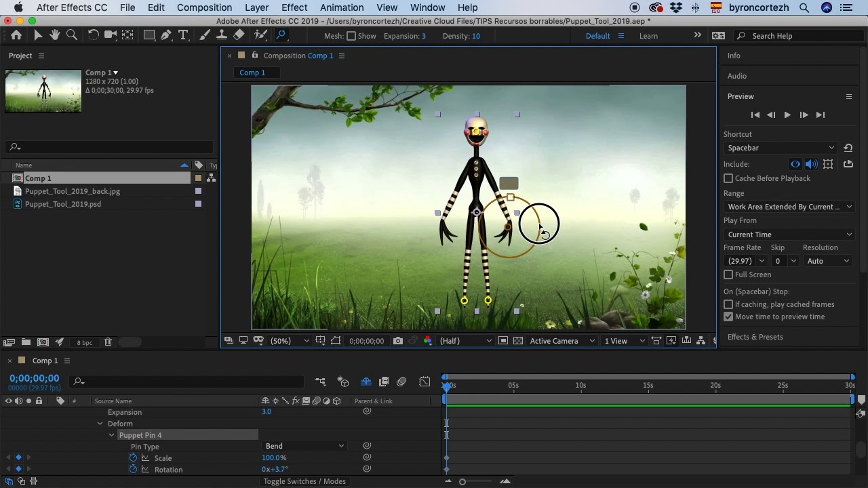868x488 pixels.
Task: Open Pin Type Bend dropdown
Action: [x=304, y=446]
